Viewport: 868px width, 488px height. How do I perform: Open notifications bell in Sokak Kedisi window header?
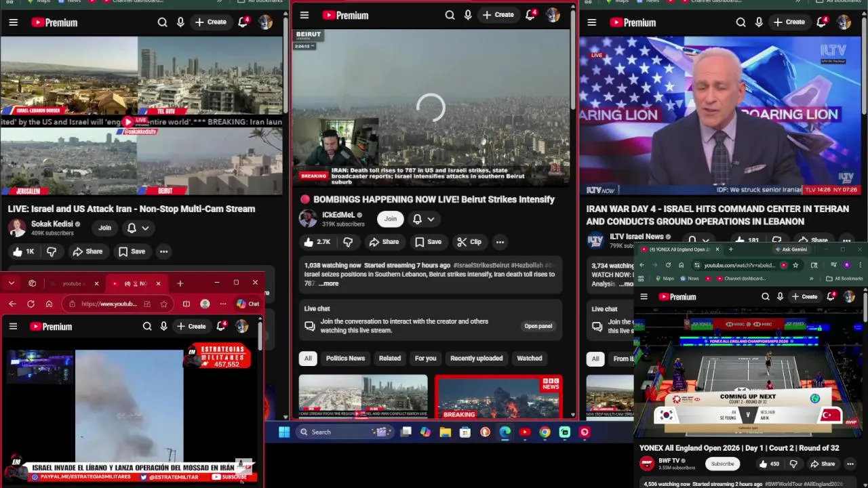coord(243,22)
